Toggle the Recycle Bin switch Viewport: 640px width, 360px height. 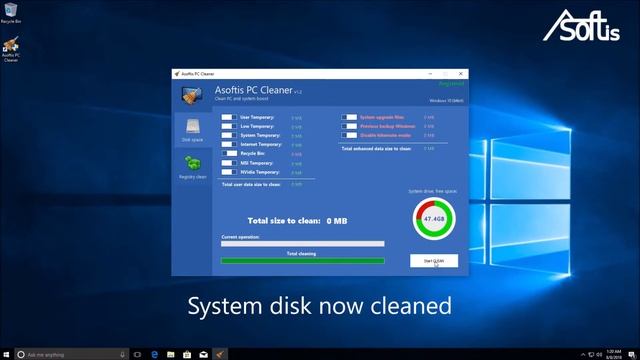(229, 153)
